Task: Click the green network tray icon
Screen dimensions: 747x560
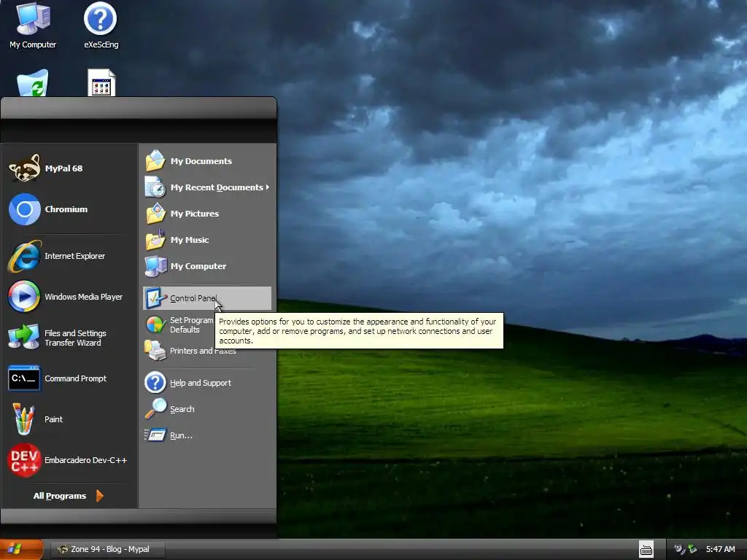Action: tap(692, 550)
